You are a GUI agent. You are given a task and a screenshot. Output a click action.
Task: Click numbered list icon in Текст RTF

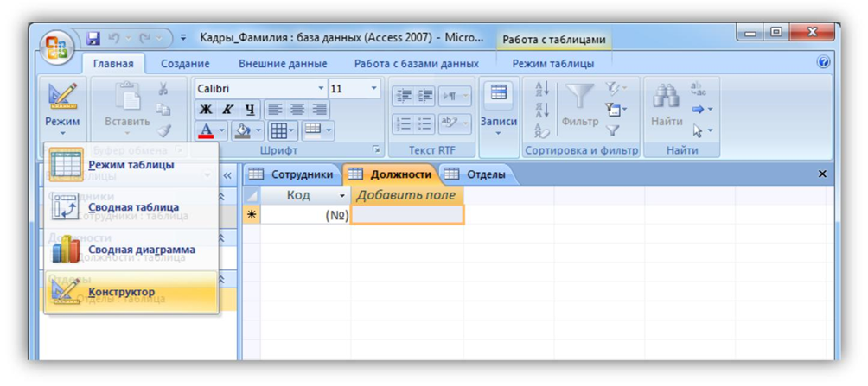403,123
